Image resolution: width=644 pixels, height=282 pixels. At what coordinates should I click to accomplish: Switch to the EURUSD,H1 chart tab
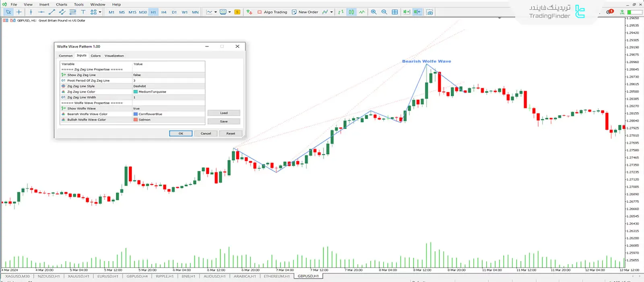108,276
